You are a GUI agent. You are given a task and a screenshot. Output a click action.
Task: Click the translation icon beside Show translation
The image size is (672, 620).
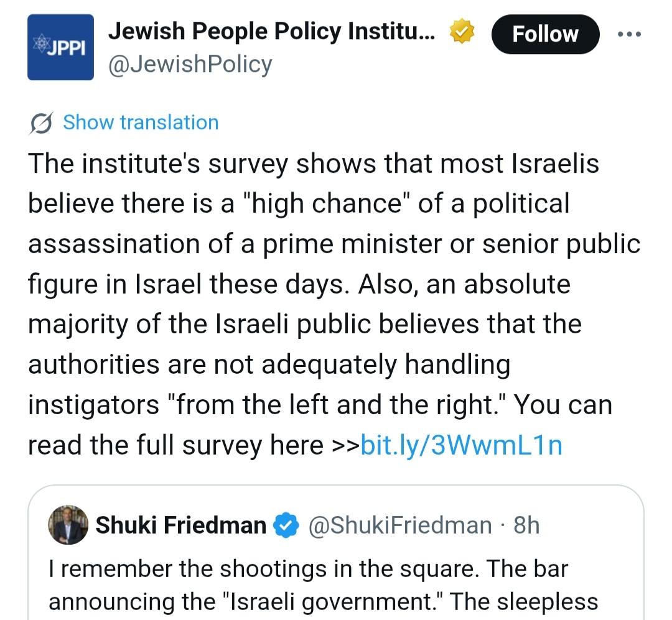[x=42, y=123]
